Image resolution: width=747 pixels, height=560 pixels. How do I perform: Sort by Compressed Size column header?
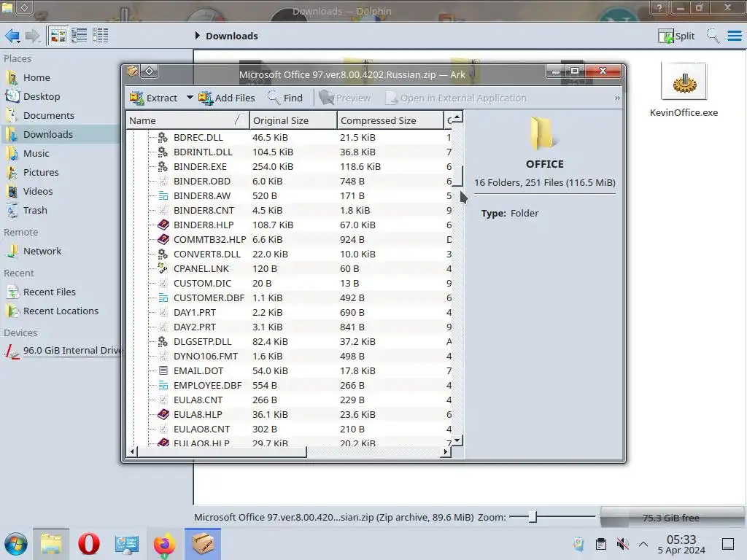(390, 120)
